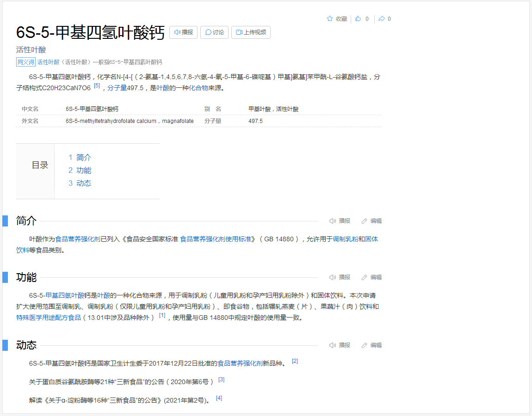Image resolution: width=532 pixels, height=416 pixels.
Task: Jump to 简介 in table of contents
Action: 83,158
